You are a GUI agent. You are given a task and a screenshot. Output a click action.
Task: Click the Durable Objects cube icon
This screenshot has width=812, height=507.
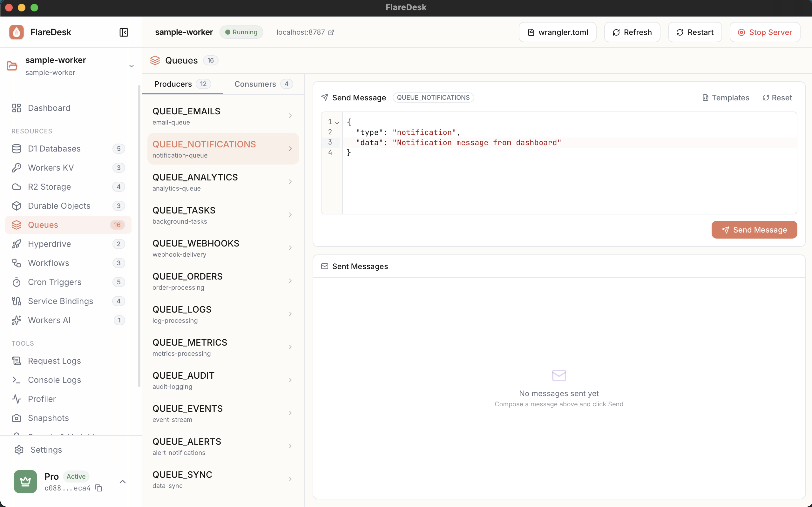[17, 206]
